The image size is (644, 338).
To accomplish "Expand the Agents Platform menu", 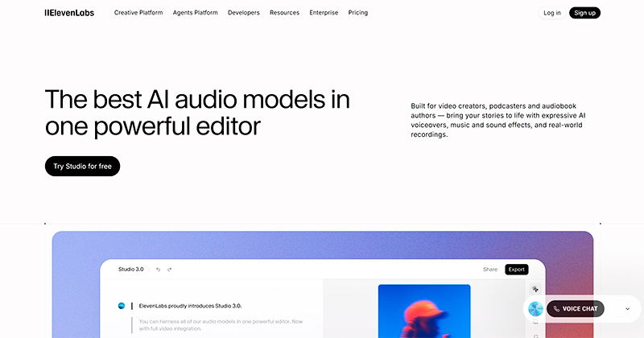I will click(195, 13).
